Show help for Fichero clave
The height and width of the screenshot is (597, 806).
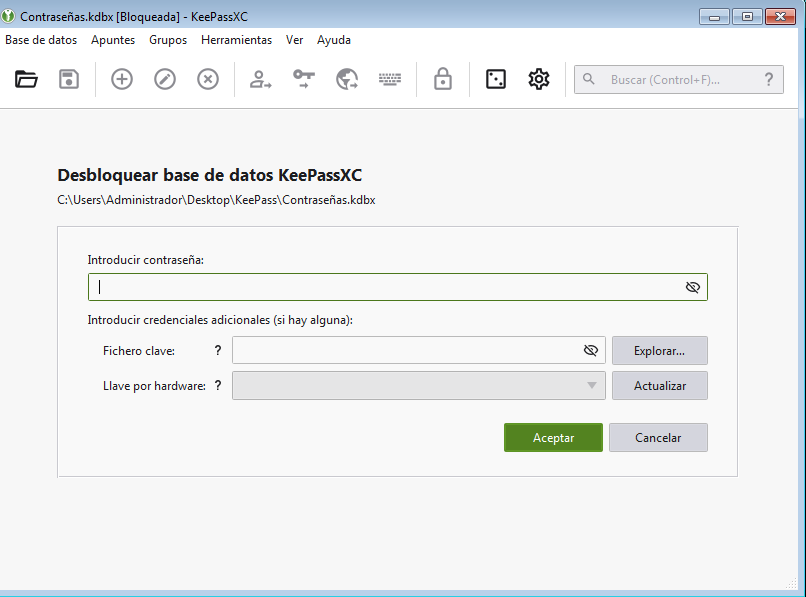tap(218, 350)
